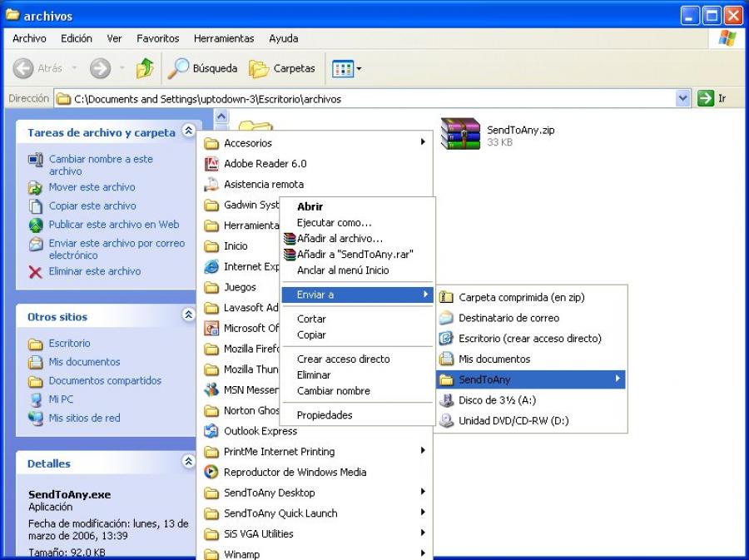Click the green forward arrow icon
The height and width of the screenshot is (560, 749).
coord(100,68)
